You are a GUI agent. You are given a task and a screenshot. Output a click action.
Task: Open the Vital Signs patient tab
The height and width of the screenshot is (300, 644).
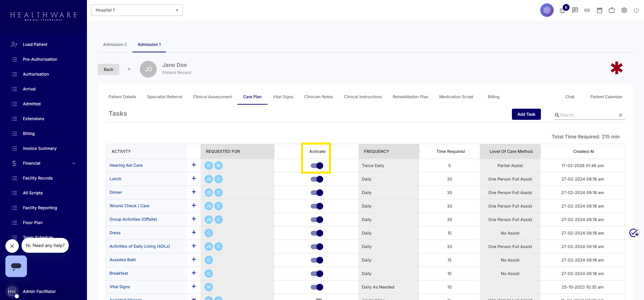click(x=283, y=97)
